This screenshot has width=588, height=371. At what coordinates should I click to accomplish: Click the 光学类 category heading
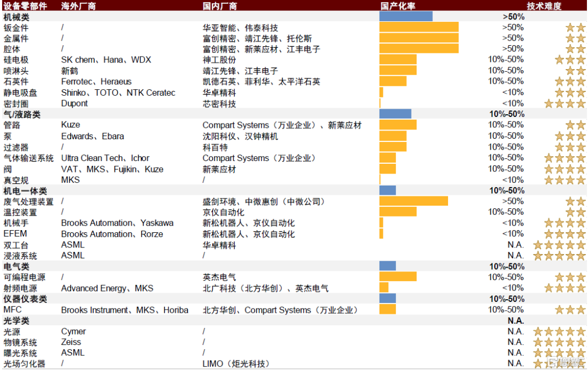click(16, 321)
